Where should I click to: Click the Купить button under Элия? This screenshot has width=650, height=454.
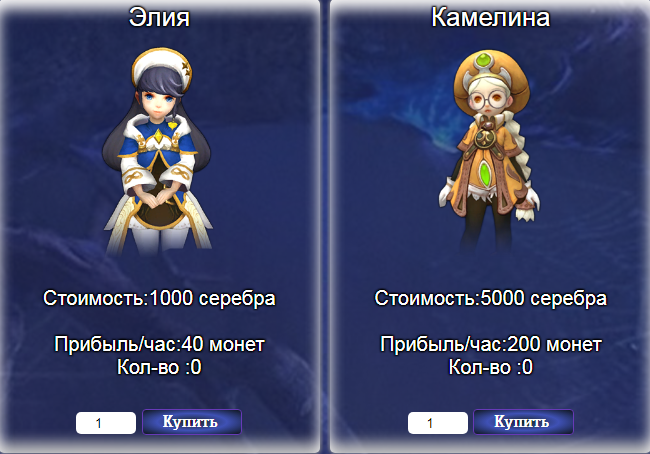(x=192, y=422)
